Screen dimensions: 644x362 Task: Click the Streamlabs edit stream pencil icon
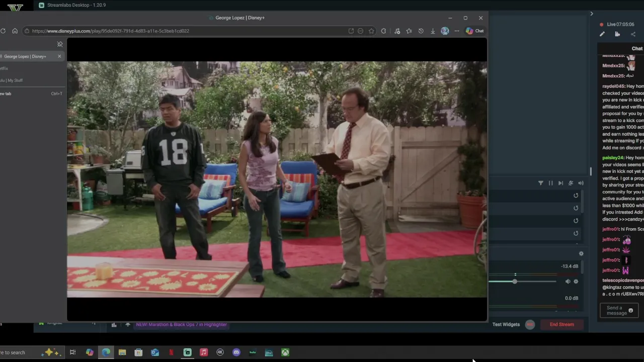pos(602,34)
